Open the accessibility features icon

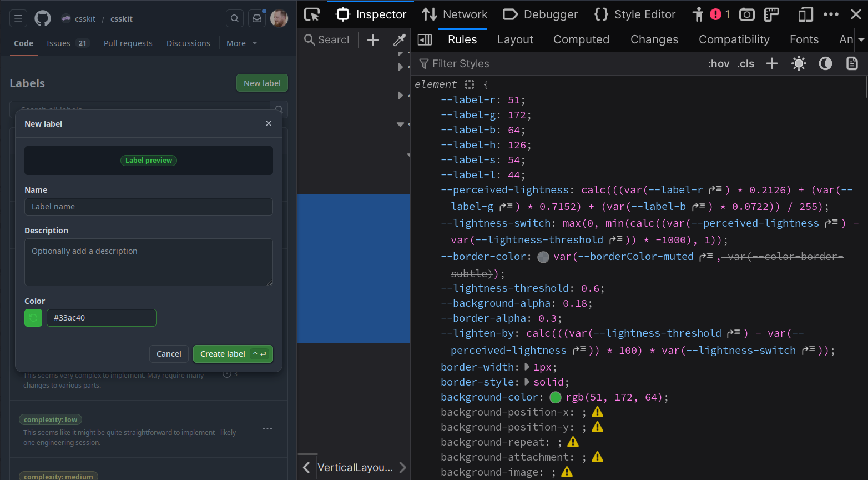[698, 14]
